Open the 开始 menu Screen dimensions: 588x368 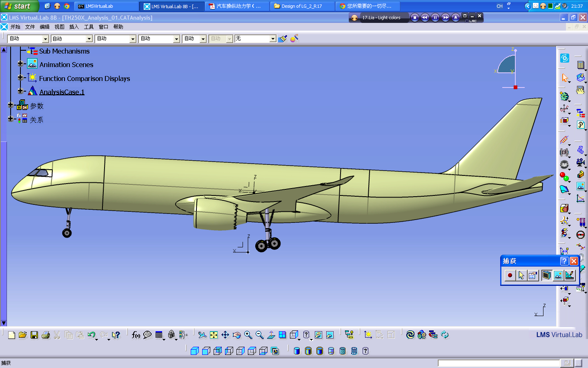(16, 27)
